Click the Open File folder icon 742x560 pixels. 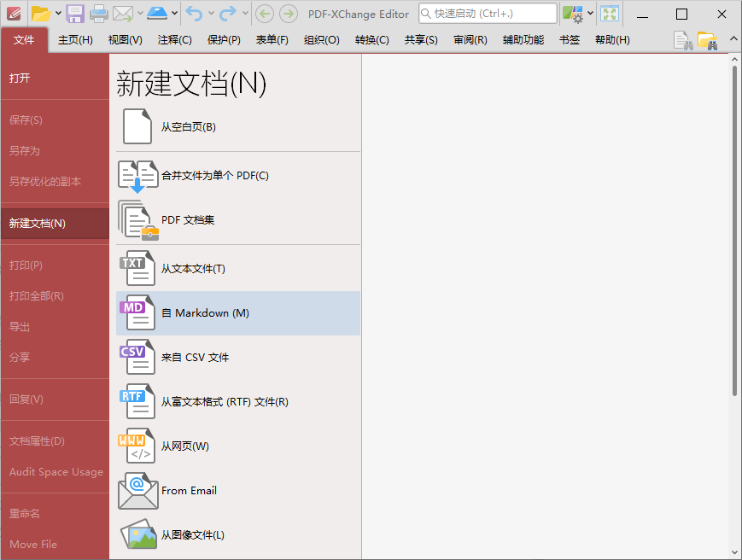point(42,14)
